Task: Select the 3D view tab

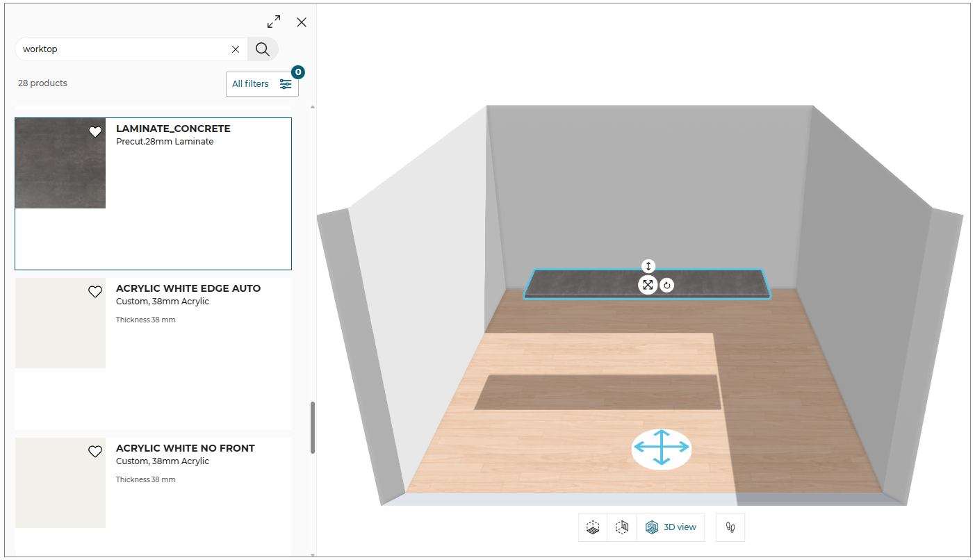Action: pyautogui.click(x=671, y=527)
